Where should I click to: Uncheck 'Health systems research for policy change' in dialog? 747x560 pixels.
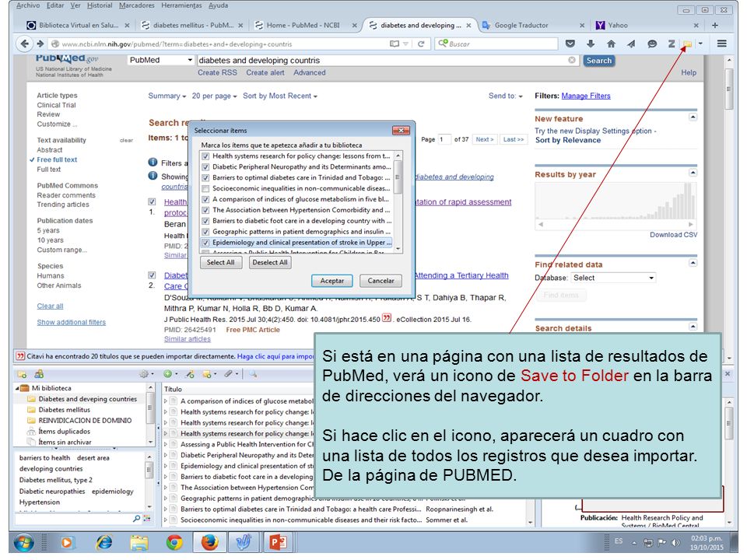point(205,156)
